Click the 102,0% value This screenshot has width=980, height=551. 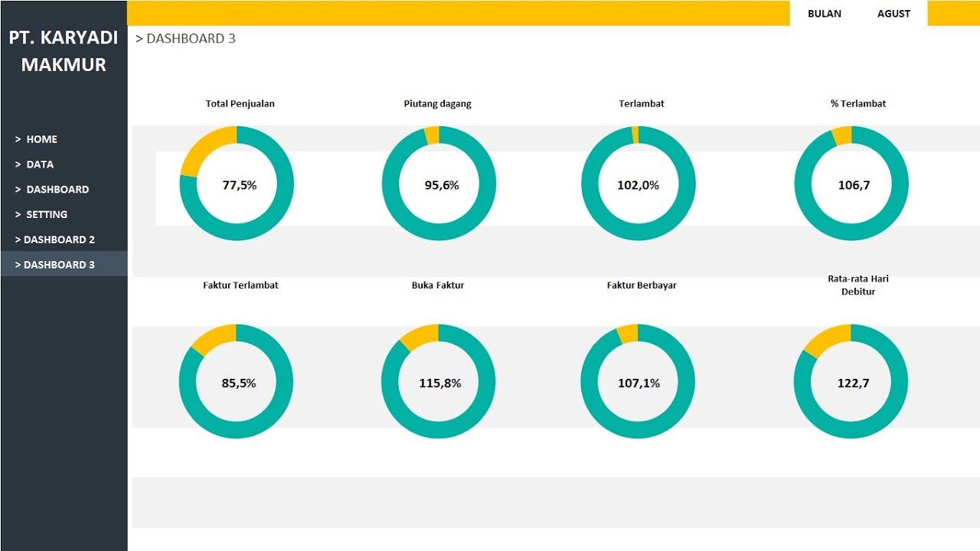pyautogui.click(x=639, y=185)
